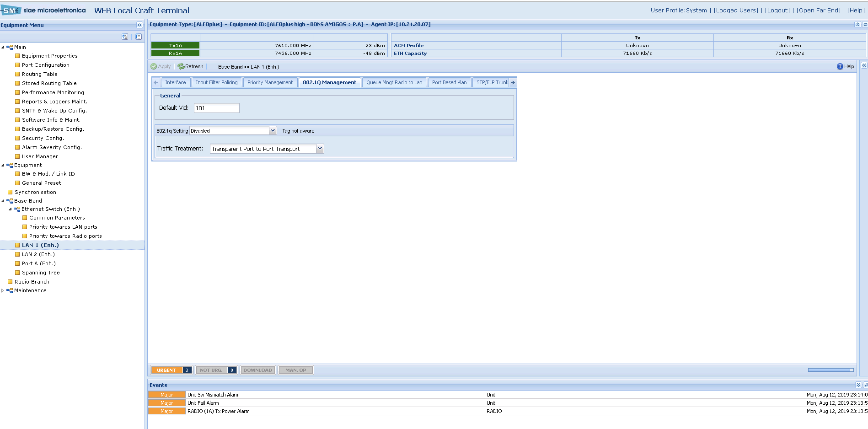Open Alarm Severity Config. item

click(52, 147)
